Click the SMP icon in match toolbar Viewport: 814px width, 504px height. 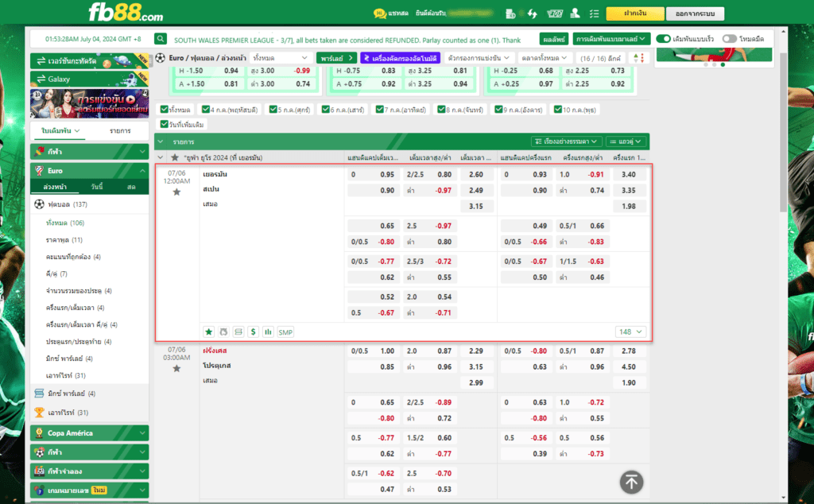point(285,332)
